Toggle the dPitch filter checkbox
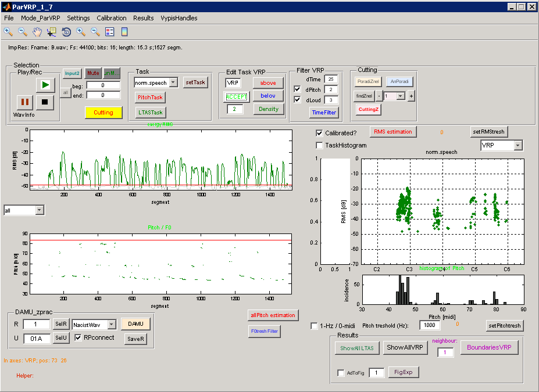The image size is (539, 392). pyautogui.click(x=297, y=89)
